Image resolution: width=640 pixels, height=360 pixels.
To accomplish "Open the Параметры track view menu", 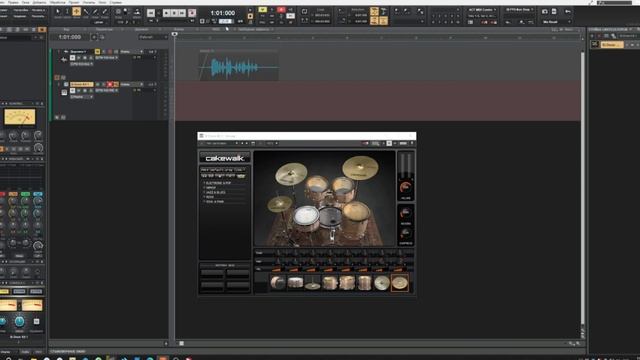I will point(104,29).
